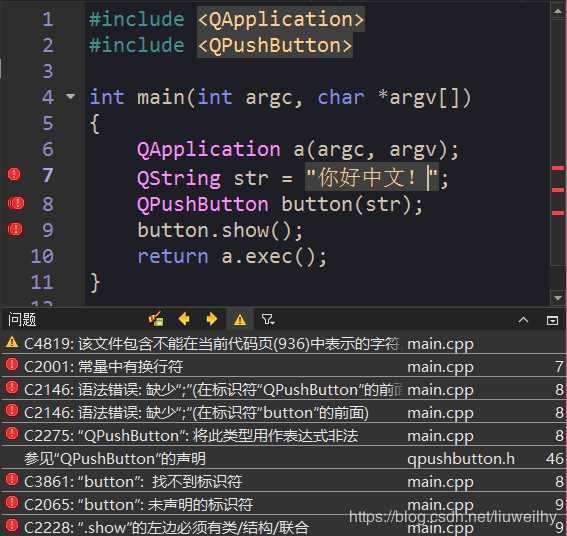The image size is (567, 536).
Task: Fold main function using the line 4 arrow
Action: pyautogui.click(x=71, y=97)
